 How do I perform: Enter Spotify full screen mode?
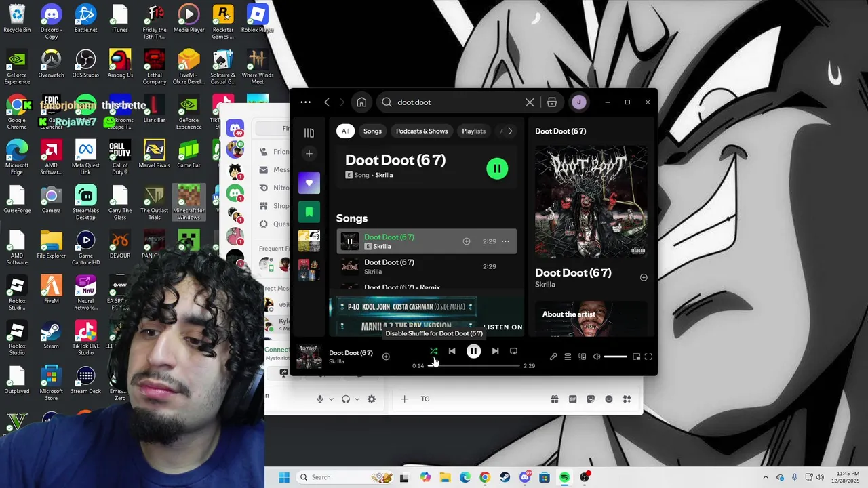point(648,357)
